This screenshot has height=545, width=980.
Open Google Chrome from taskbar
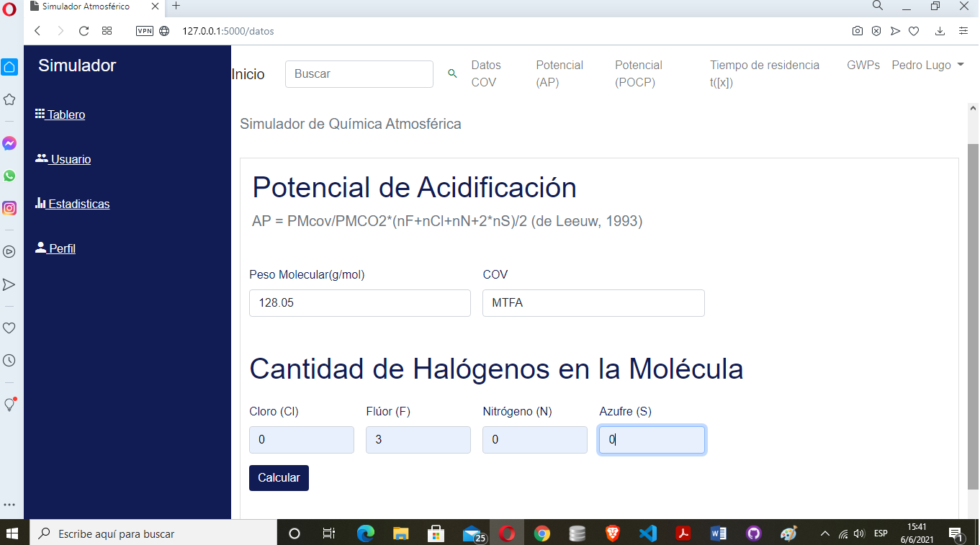[x=542, y=533]
